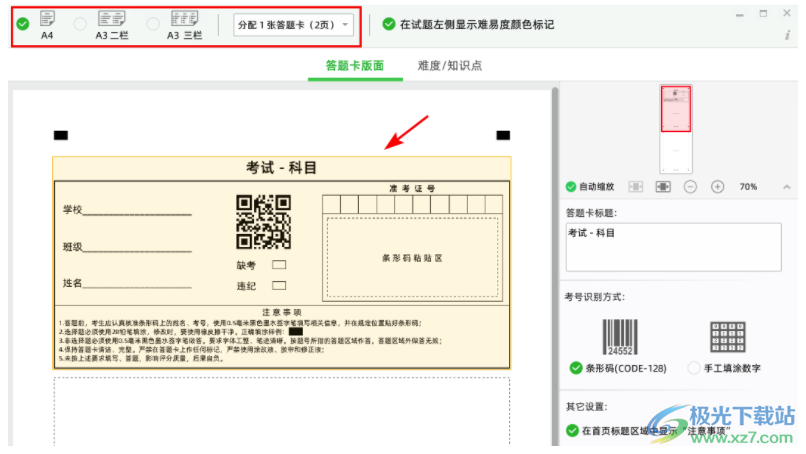Click the fit-page zoom icon
The height and width of the screenshot is (454, 806).
pyautogui.click(x=663, y=187)
